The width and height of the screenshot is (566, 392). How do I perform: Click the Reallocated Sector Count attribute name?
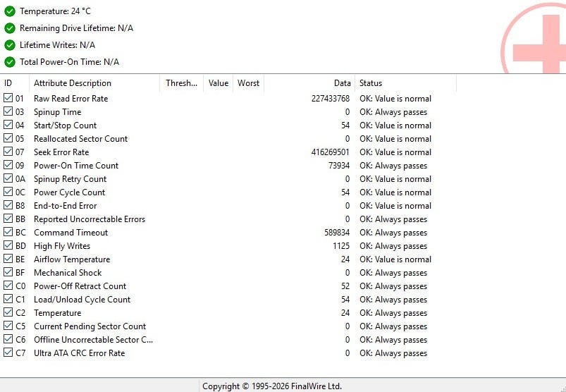[x=81, y=139]
